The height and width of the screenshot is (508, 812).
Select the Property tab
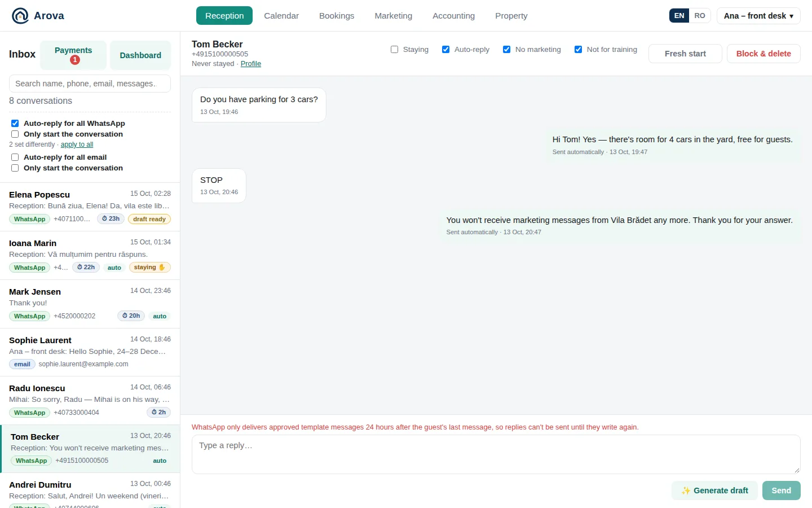[x=511, y=16]
